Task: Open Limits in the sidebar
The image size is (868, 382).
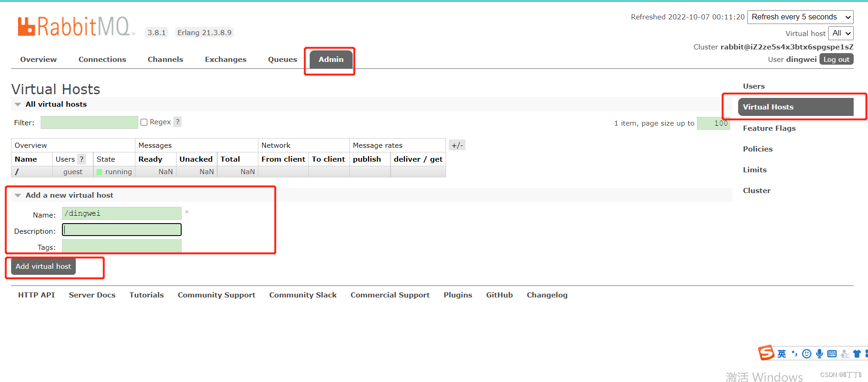Action: [x=755, y=170]
